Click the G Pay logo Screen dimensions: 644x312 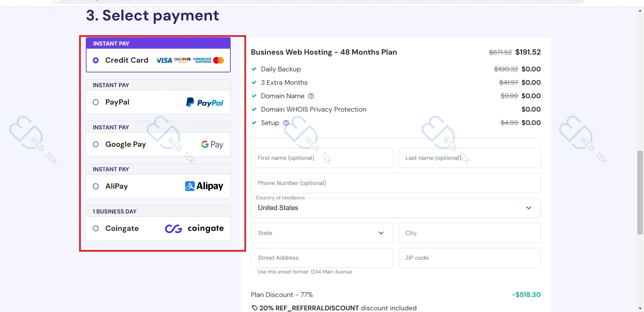click(212, 144)
